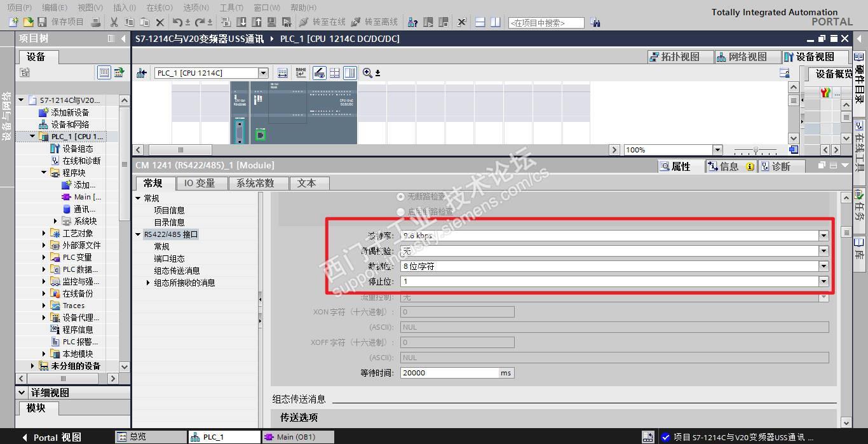Select the 启用断路检查 radio button
The height and width of the screenshot is (444, 868).
(400, 212)
